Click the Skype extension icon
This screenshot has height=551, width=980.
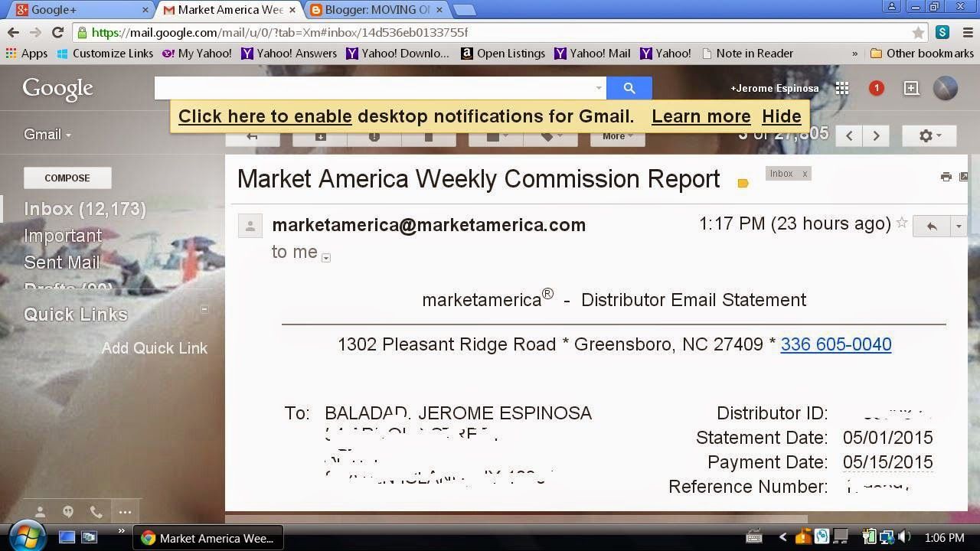(x=942, y=32)
